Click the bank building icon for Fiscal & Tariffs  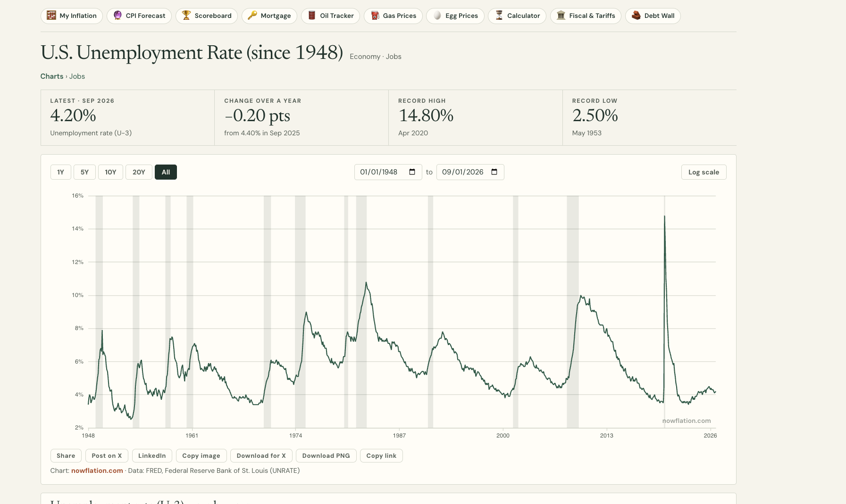click(x=561, y=16)
